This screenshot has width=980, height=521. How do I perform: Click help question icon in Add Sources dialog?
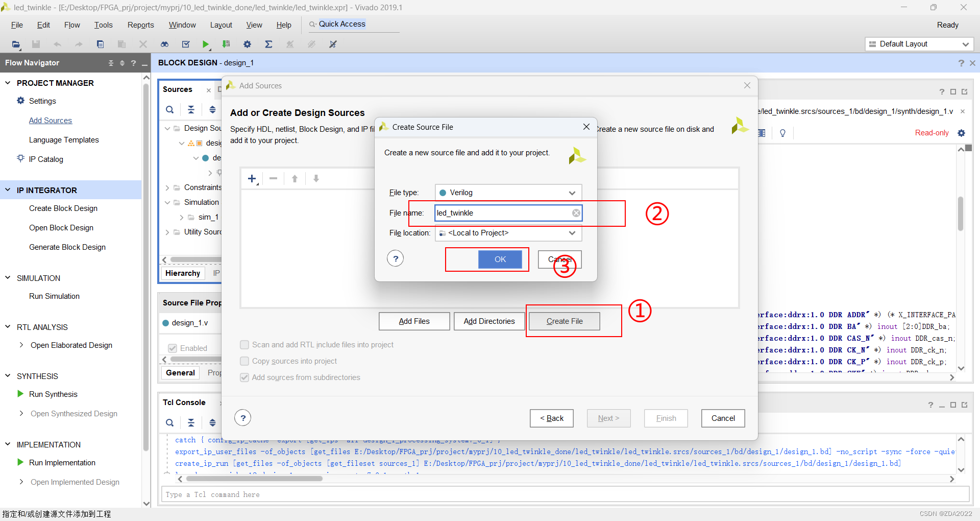243,418
